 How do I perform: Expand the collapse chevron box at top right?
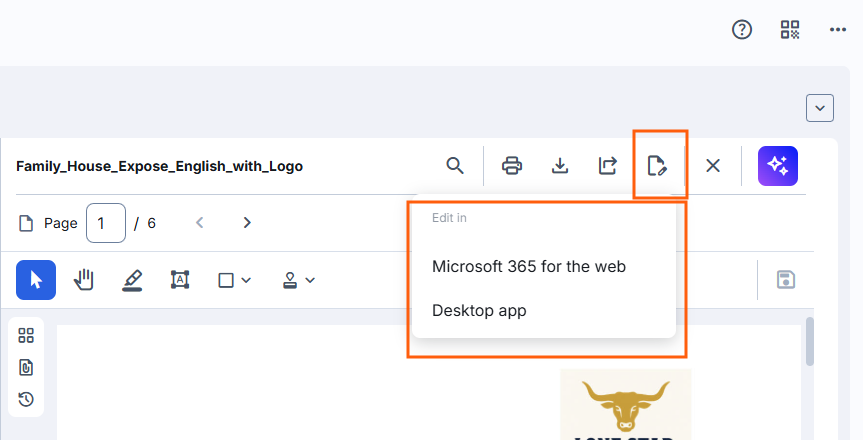point(820,108)
